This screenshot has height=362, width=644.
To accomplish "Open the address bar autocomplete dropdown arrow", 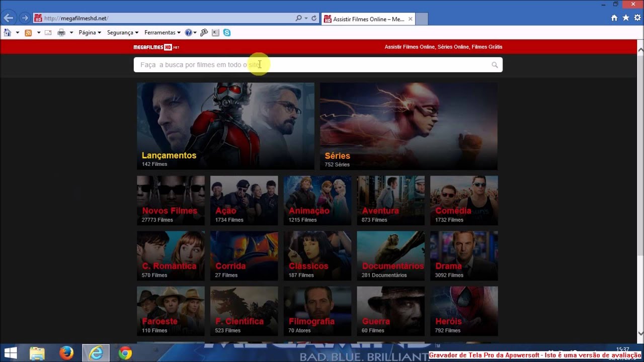I will tap(306, 18).
